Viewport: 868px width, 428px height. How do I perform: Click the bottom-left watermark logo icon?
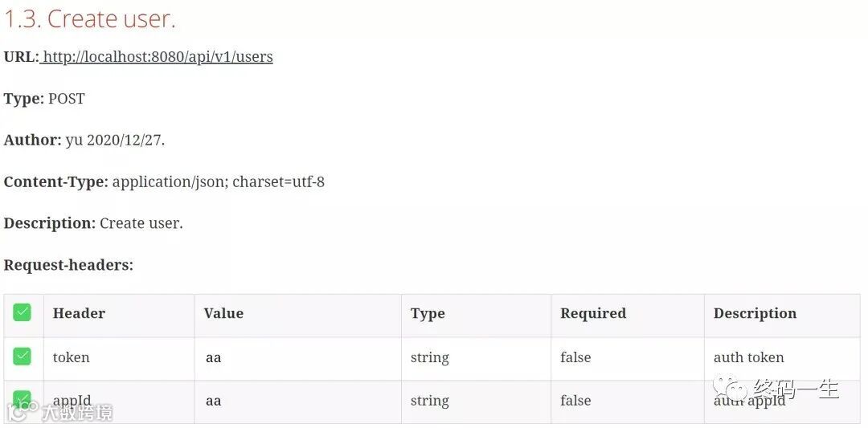coord(21,411)
